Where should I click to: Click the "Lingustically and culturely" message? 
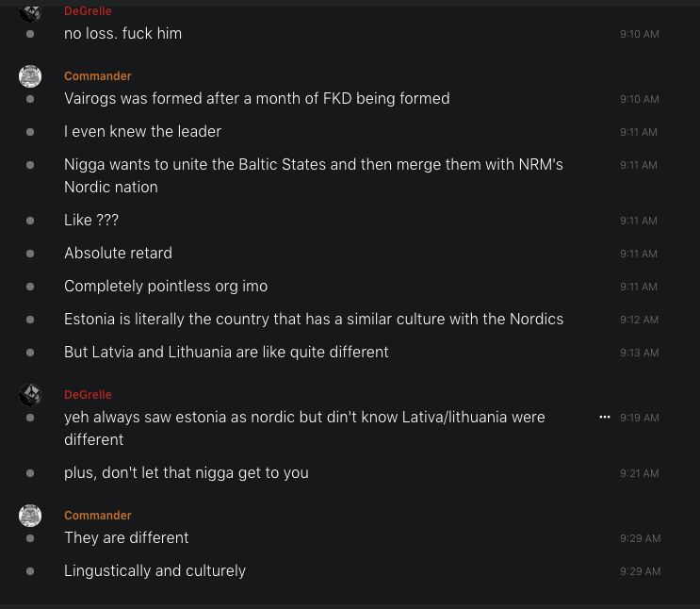click(x=155, y=570)
